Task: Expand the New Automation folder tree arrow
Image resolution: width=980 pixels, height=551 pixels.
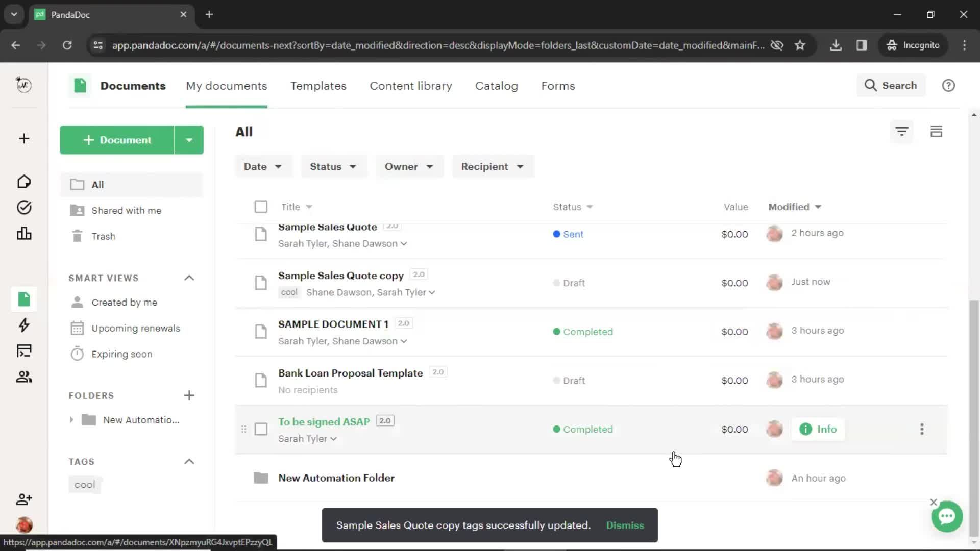Action: pos(71,420)
